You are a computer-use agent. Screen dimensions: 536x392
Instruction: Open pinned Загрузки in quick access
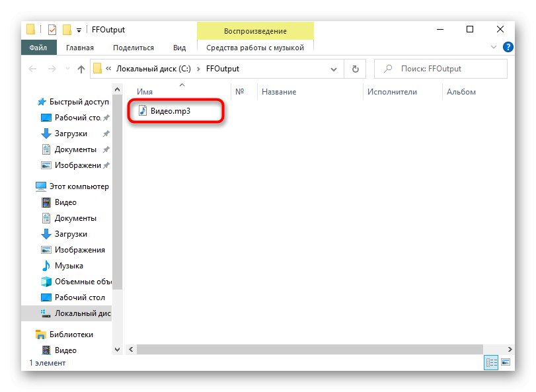(x=75, y=134)
